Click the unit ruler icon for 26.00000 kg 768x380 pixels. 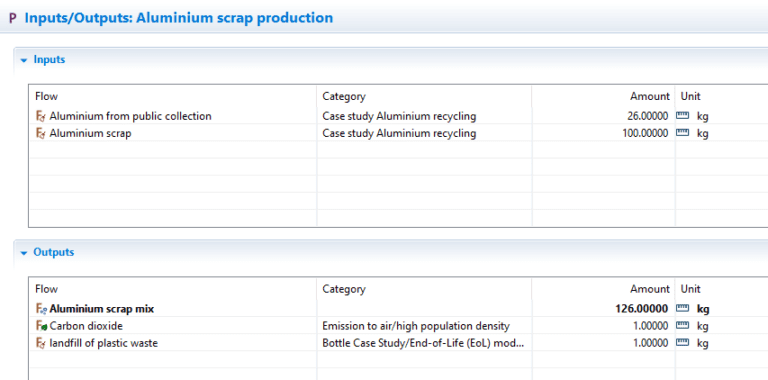[682, 117]
